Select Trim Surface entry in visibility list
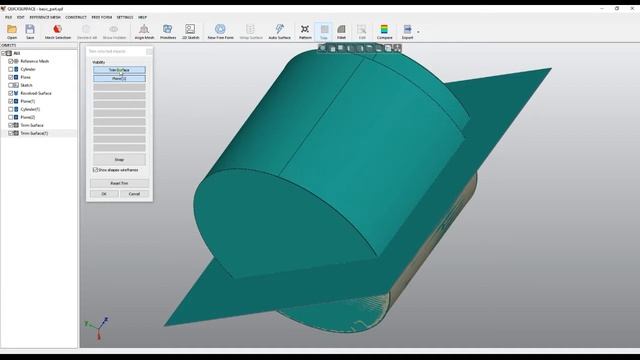The image size is (640, 360). pos(119,70)
